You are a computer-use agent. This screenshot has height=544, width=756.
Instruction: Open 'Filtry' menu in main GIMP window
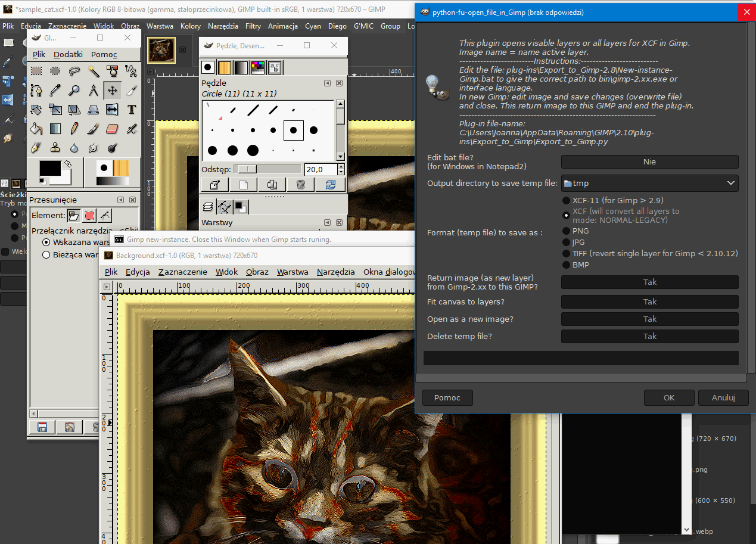(x=253, y=26)
